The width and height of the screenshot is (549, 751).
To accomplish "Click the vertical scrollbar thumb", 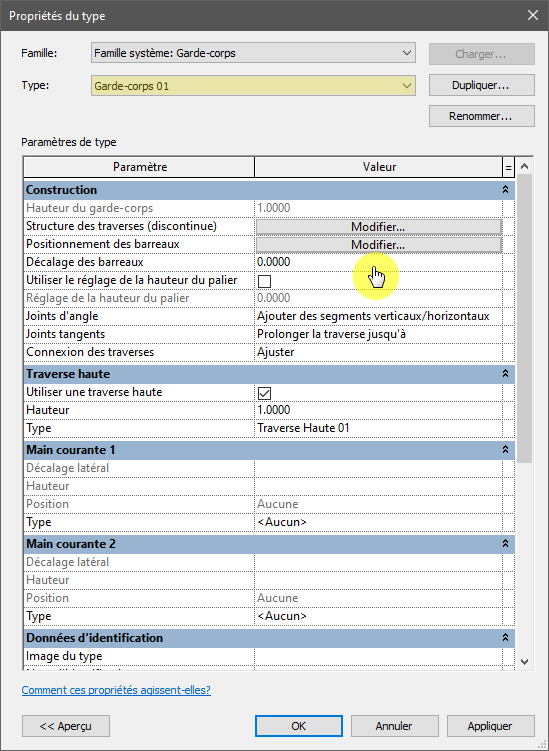I will tap(525, 319).
